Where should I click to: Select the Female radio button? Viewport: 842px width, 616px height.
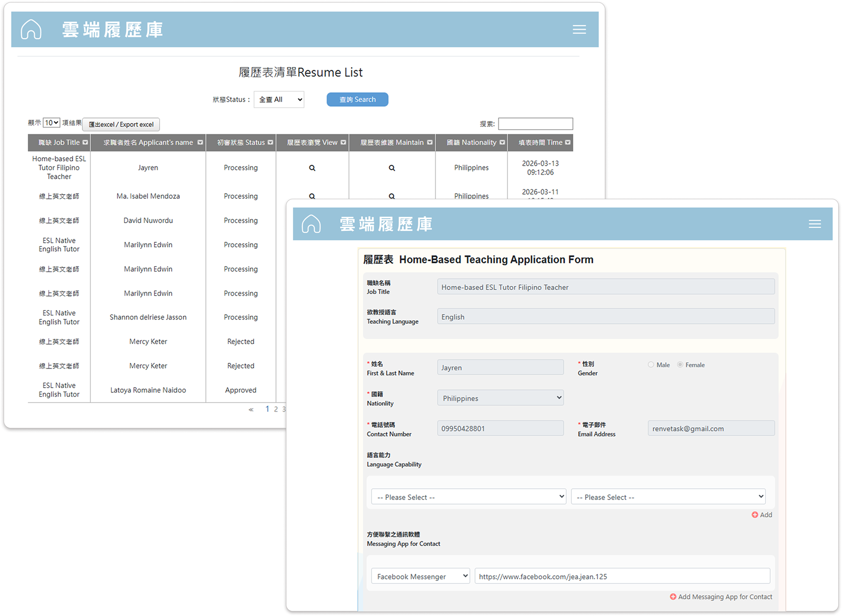680,365
